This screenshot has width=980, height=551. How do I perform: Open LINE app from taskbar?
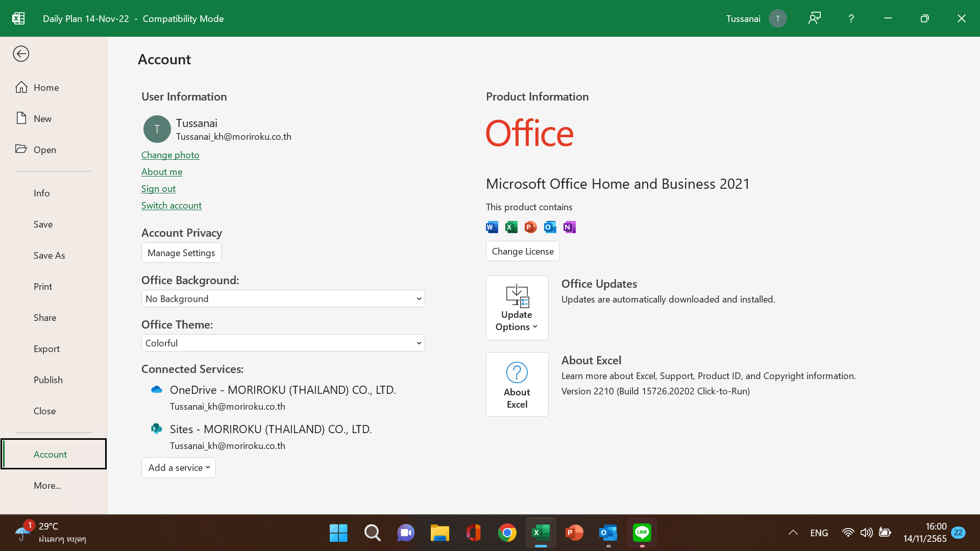tap(642, 533)
